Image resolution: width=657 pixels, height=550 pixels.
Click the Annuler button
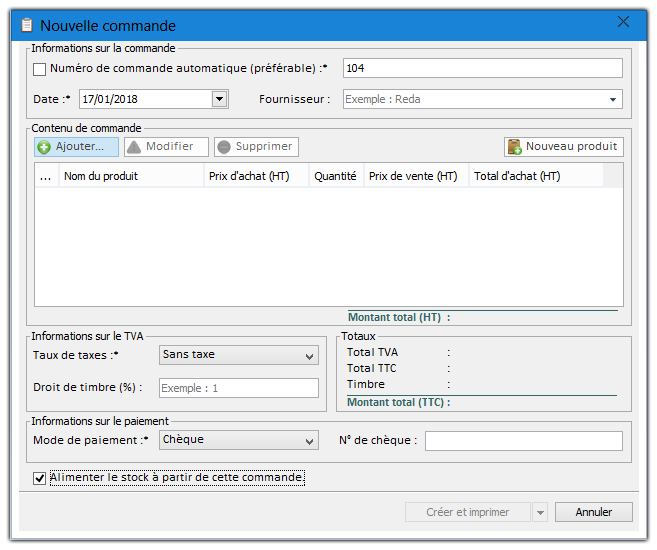pos(593,512)
